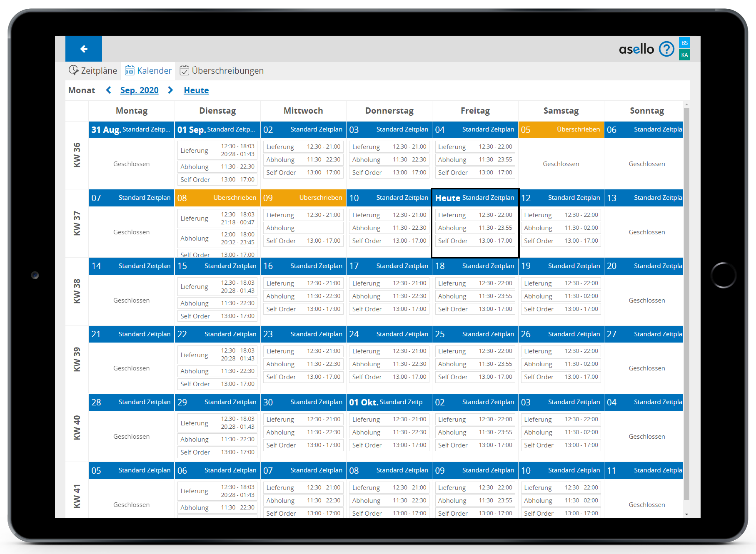756x554 pixels.
Task: Click the back arrow button
Action: 84,49
